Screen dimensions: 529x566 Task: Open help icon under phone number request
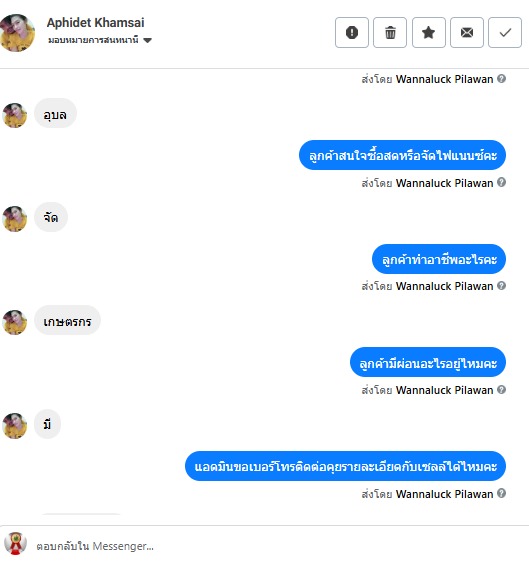501,493
